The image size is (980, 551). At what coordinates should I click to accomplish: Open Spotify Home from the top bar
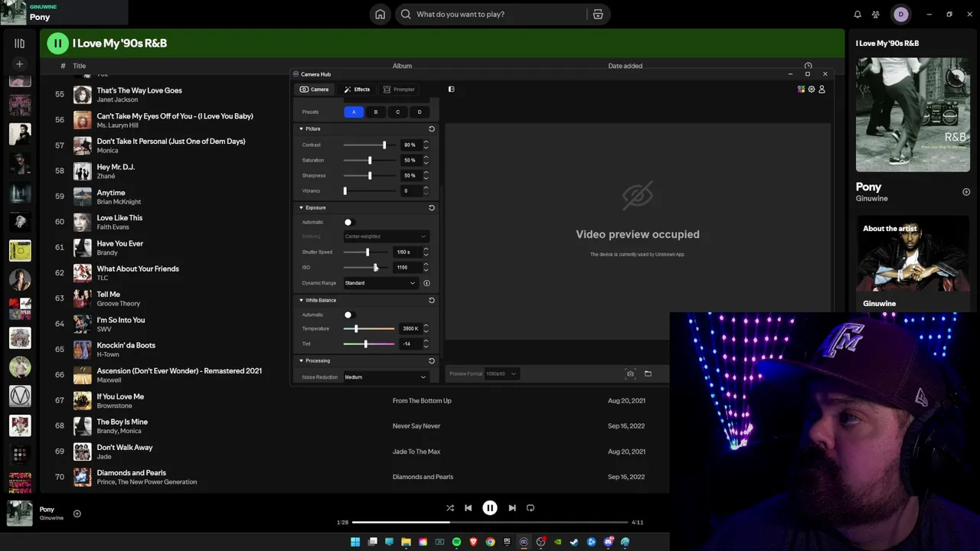[x=380, y=14]
